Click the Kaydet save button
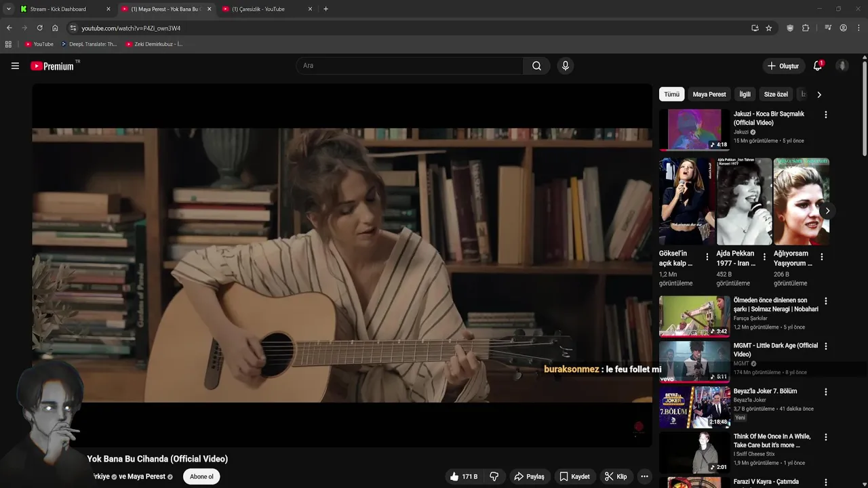 tap(574, 476)
